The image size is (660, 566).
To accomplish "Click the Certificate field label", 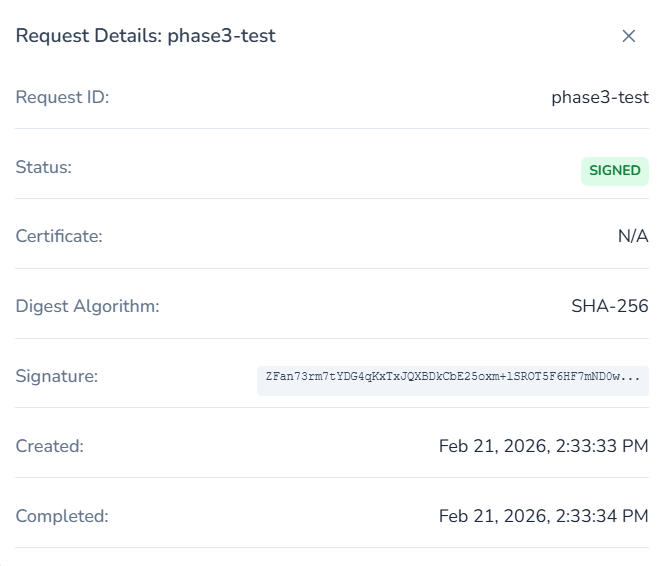I will pyautogui.click(x=59, y=237).
